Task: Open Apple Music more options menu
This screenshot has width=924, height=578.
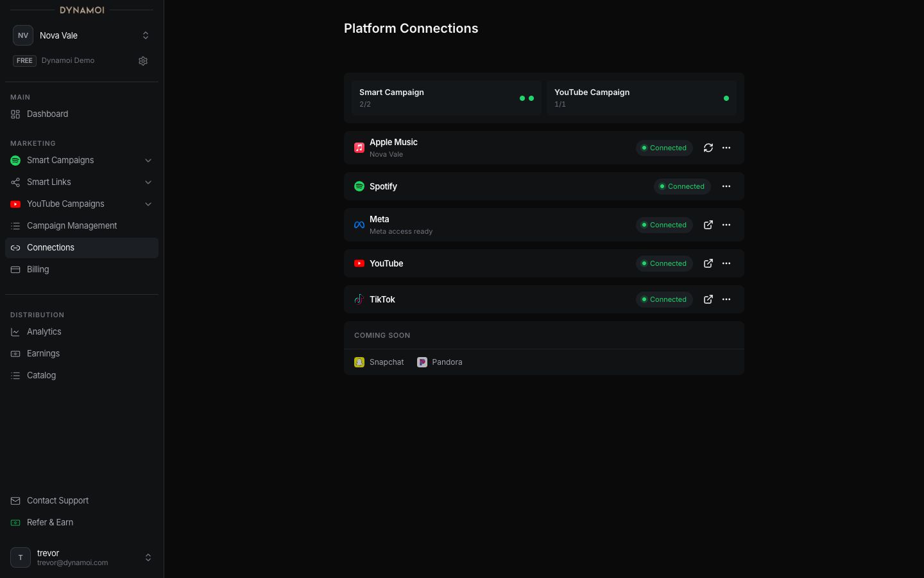Action: (x=726, y=148)
